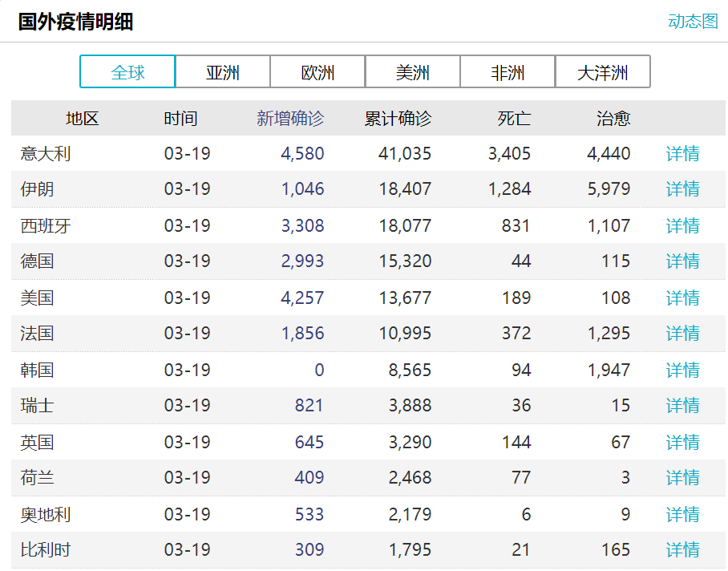Image resolution: width=728 pixels, height=571 pixels.
Task: Switch to the 非洲 tab
Action: [508, 71]
